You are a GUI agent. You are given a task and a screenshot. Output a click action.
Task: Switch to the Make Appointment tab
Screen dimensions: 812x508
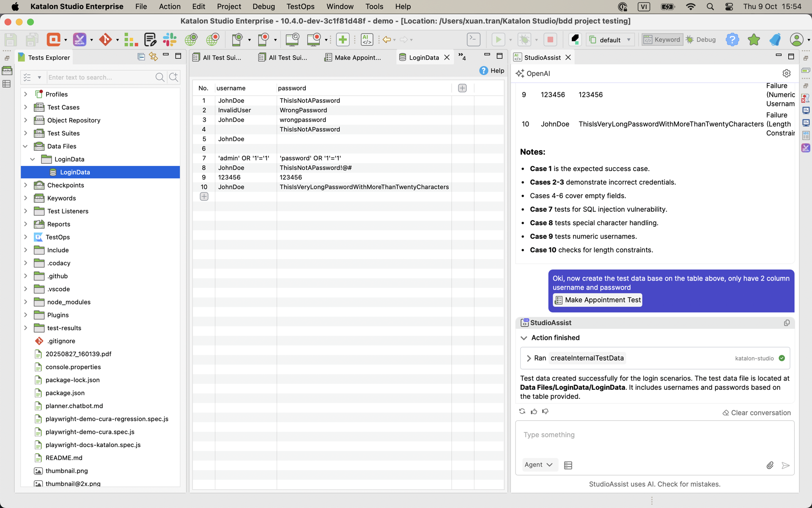coord(357,57)
